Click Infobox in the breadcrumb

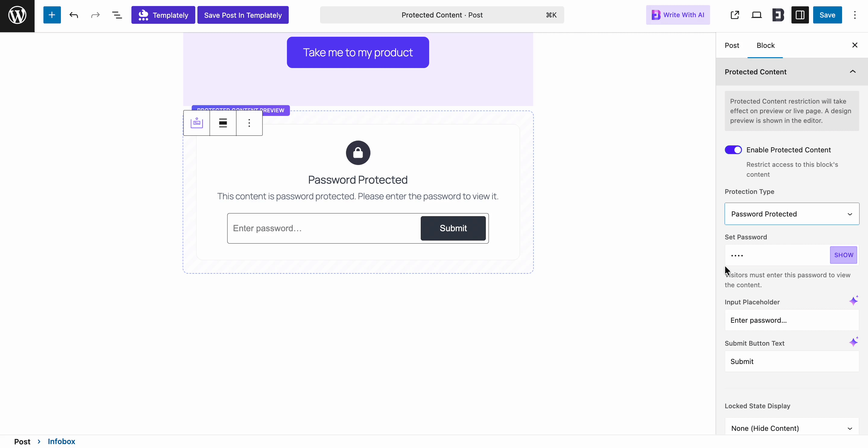(61, 442)
